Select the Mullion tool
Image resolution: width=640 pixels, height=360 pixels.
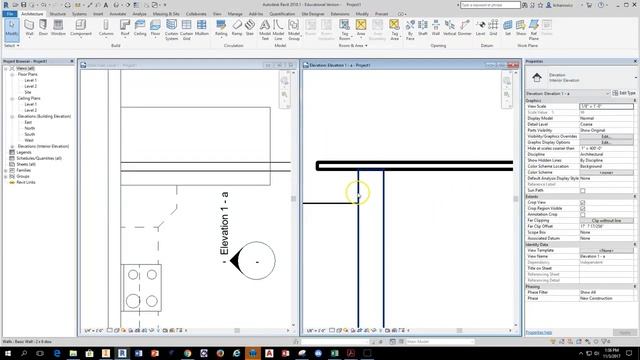(202, 28)
